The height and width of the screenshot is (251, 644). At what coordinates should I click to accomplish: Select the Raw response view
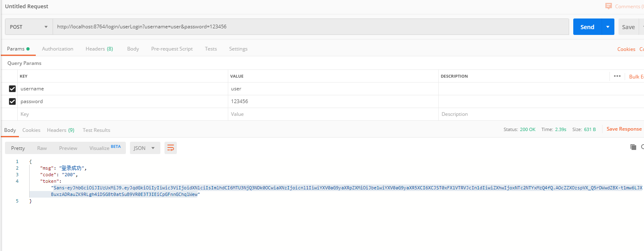(42, 148)
